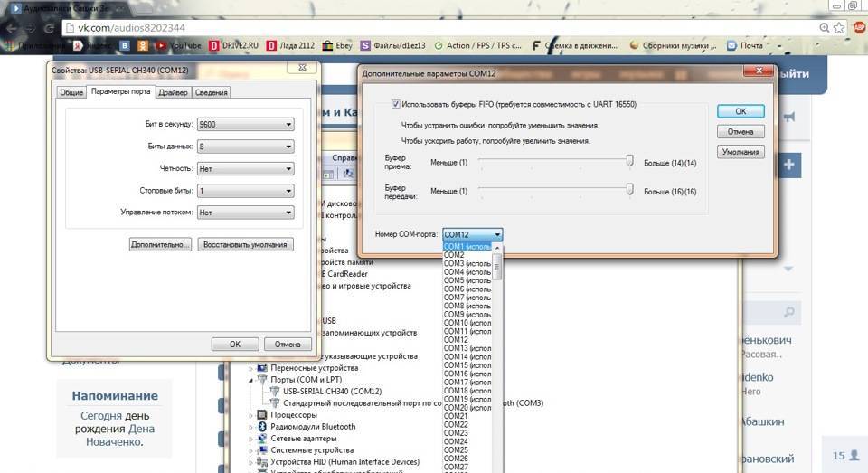Click the USB-SERIAL CH340 port device icon
868x473 pixels.
(275, 391)
